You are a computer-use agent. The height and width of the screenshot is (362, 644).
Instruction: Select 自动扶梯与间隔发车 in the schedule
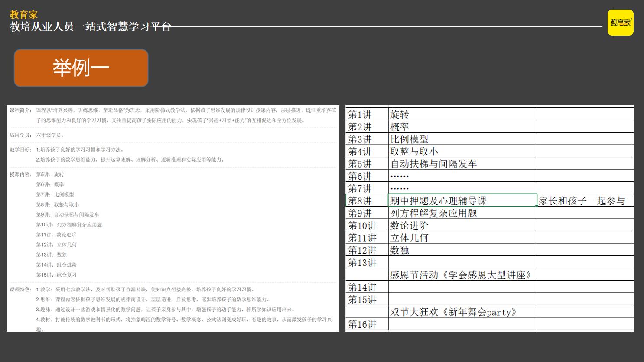[433, 164]
